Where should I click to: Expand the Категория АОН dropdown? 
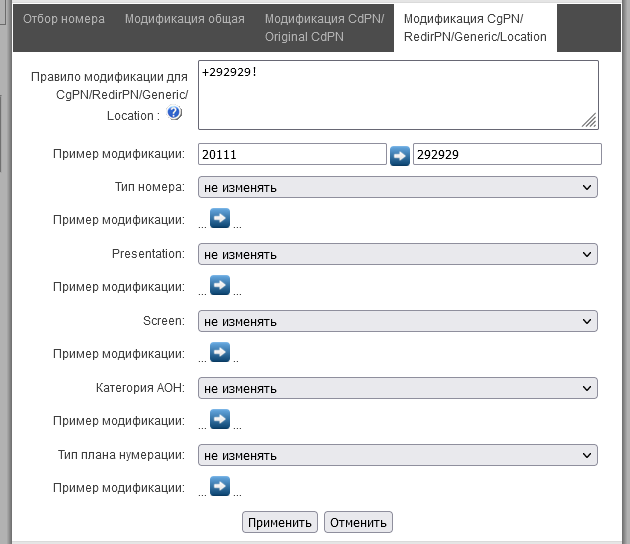point(397,388)
